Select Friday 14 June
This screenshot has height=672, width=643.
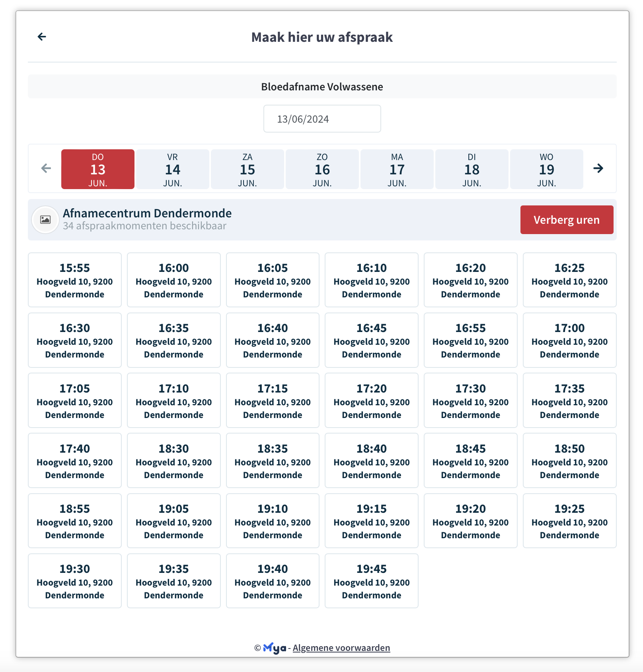[x=172, y=169]
